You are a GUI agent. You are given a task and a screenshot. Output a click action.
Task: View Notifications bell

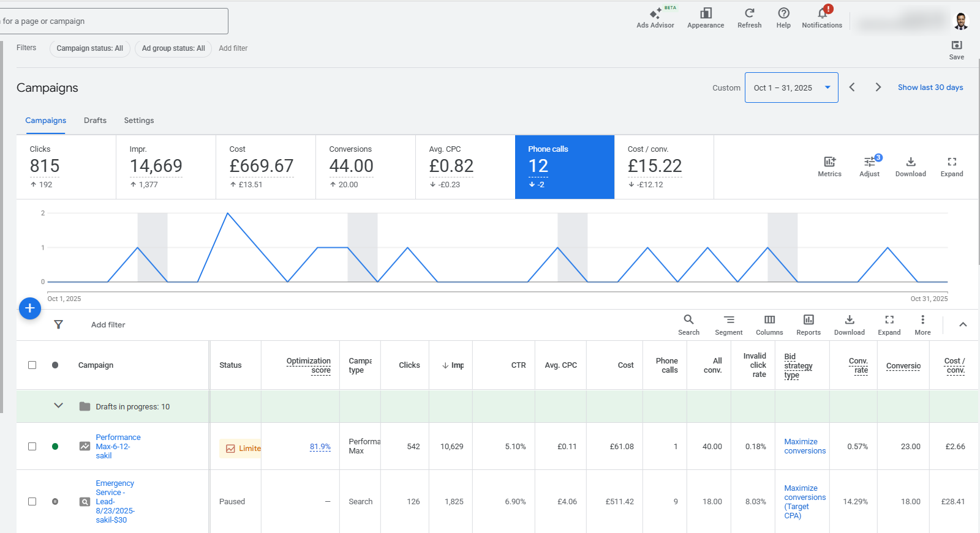822,17
